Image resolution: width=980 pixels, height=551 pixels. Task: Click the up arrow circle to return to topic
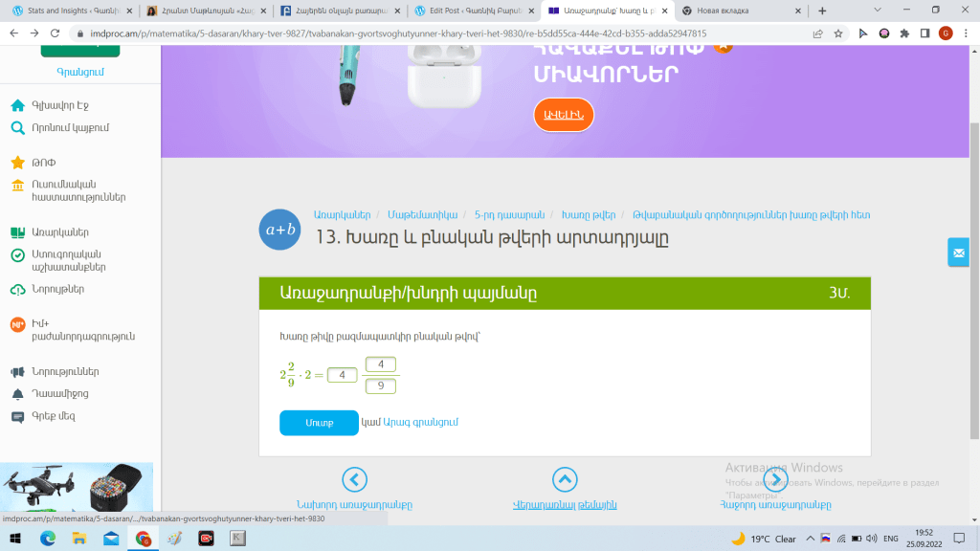pyautogui.click(x=565, y=480)
